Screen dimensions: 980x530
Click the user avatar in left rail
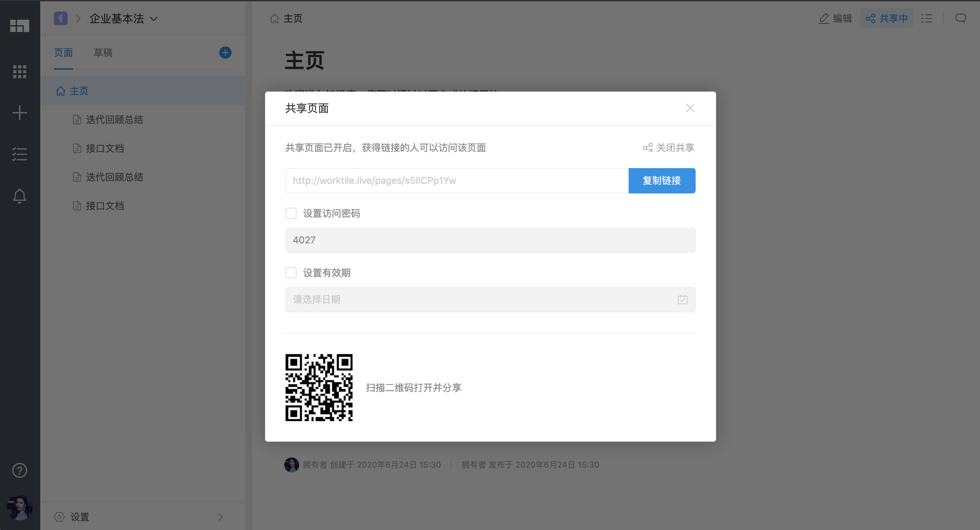[20, 507]
